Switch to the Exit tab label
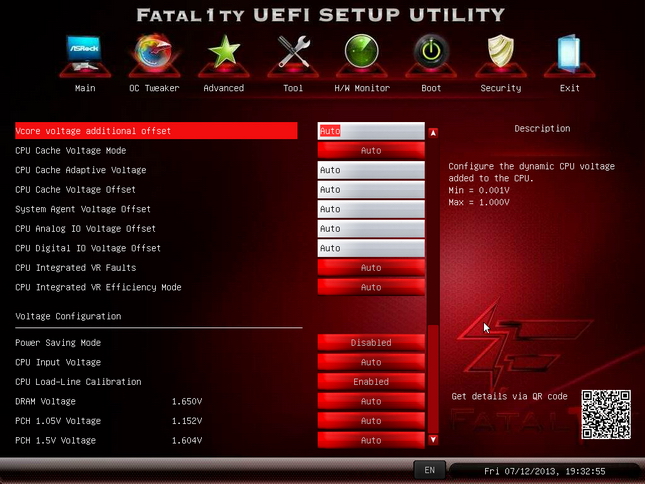645x484 pixels. (570, 88)
